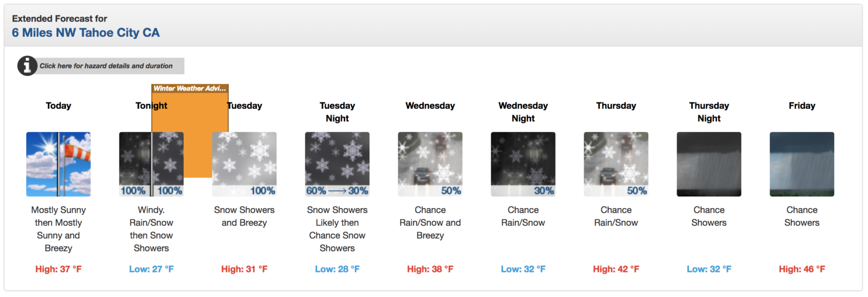
Task: Select Thursday Night showers icon
Action: (709, 164)
